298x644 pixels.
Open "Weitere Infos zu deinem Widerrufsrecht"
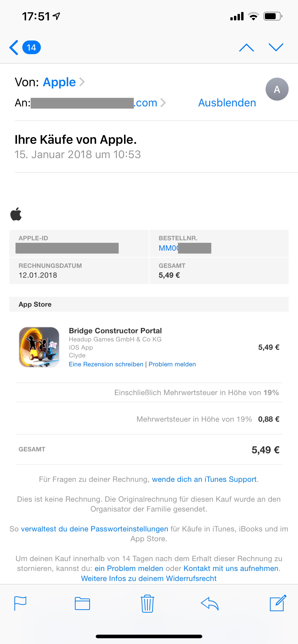[149, 578]
